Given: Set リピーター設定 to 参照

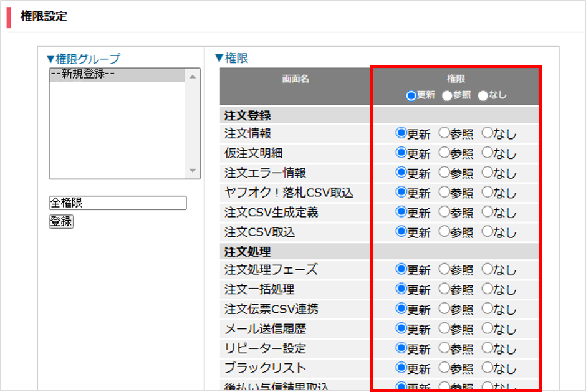Looking at the screenshot, I should [444, 348].
